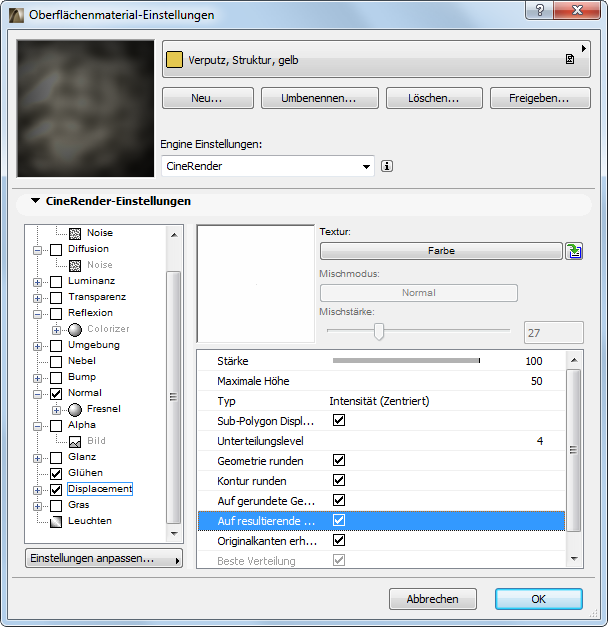Expand the Displacement tree node
608x627 pixels.
pyautogui.click(x=38, y=490)
